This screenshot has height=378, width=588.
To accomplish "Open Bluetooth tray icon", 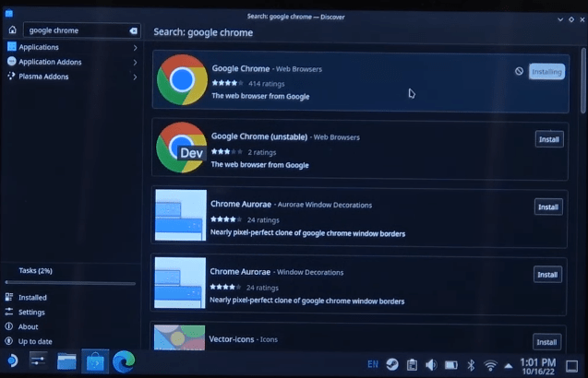I will pos(470,364).
